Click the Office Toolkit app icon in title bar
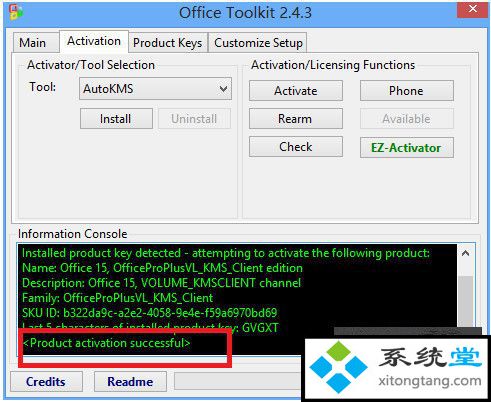Viewport: 491px width, 402px height. point(16,12)
